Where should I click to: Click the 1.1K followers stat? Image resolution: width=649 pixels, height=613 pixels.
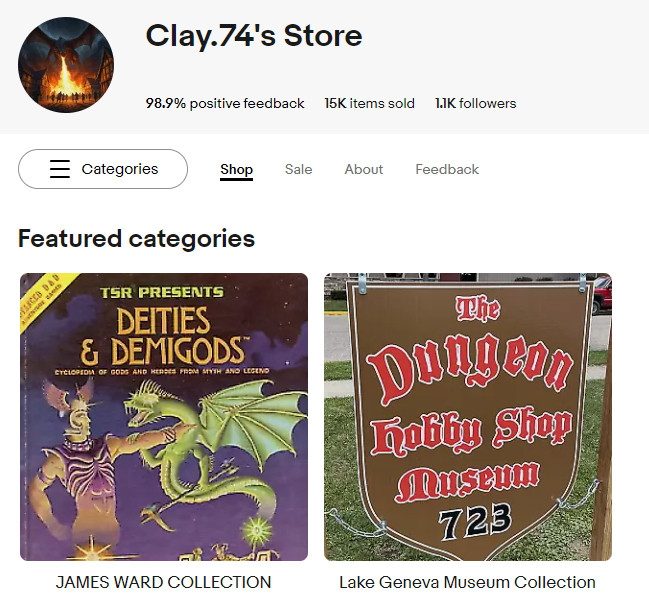click(476, 103)
